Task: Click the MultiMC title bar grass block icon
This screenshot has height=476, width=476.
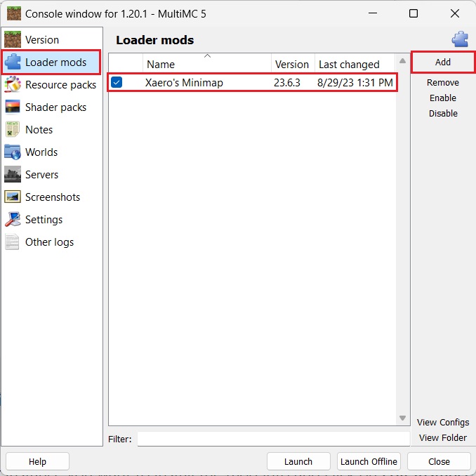Action: pyautogui.click(x=13, y=13)
